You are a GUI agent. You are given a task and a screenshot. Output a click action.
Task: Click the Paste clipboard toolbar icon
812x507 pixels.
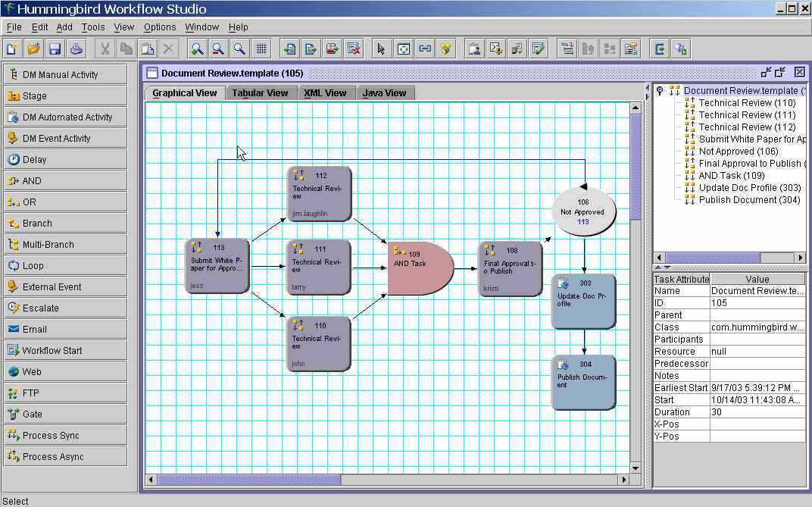(x=148, y=49)
